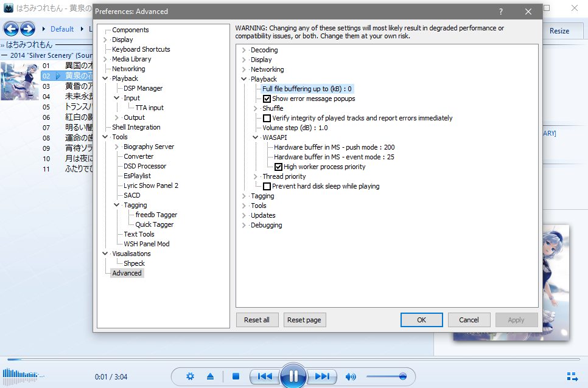This screenshot has height=388, width=588.
Task: Uncheck High worker process priority
Action: pos(278,167)
